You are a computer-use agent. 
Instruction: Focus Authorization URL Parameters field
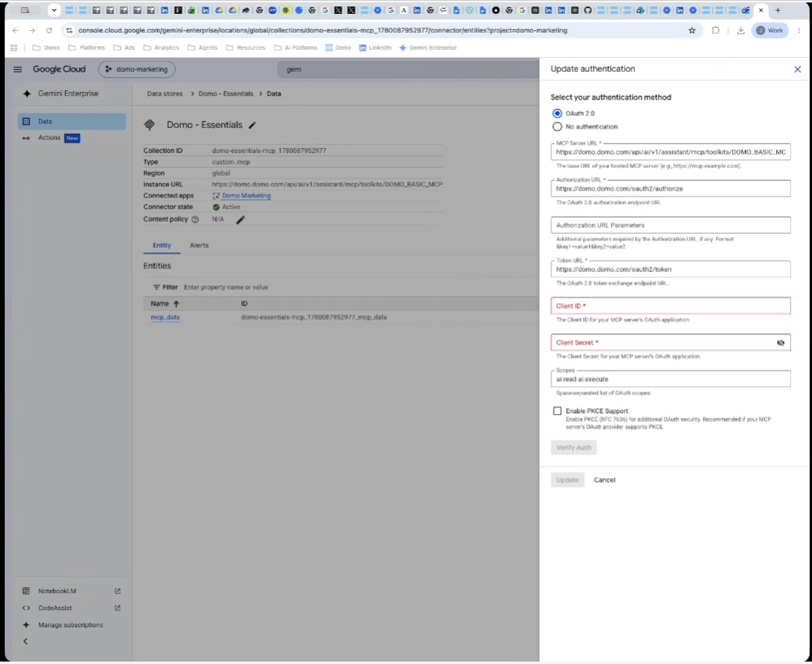670,226
